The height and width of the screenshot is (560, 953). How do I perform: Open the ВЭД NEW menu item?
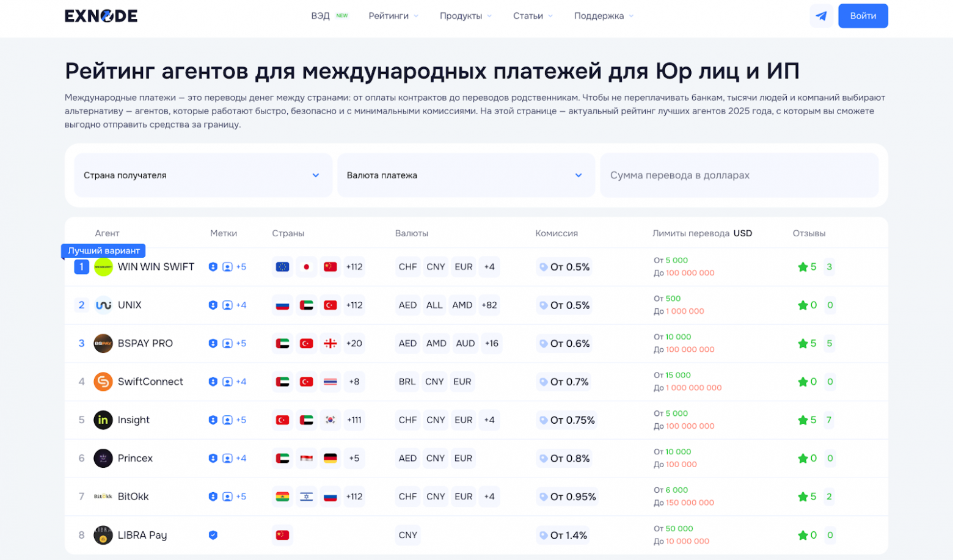pos(329,16)
